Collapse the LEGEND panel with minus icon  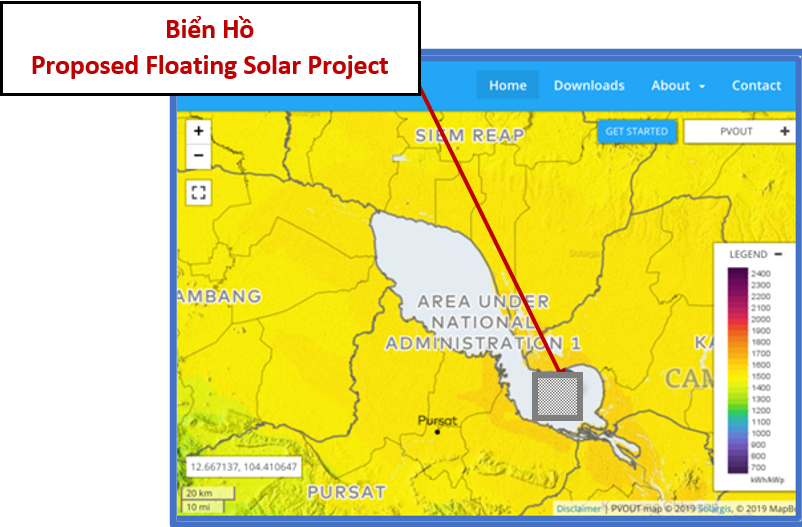[x=778, y=254]
